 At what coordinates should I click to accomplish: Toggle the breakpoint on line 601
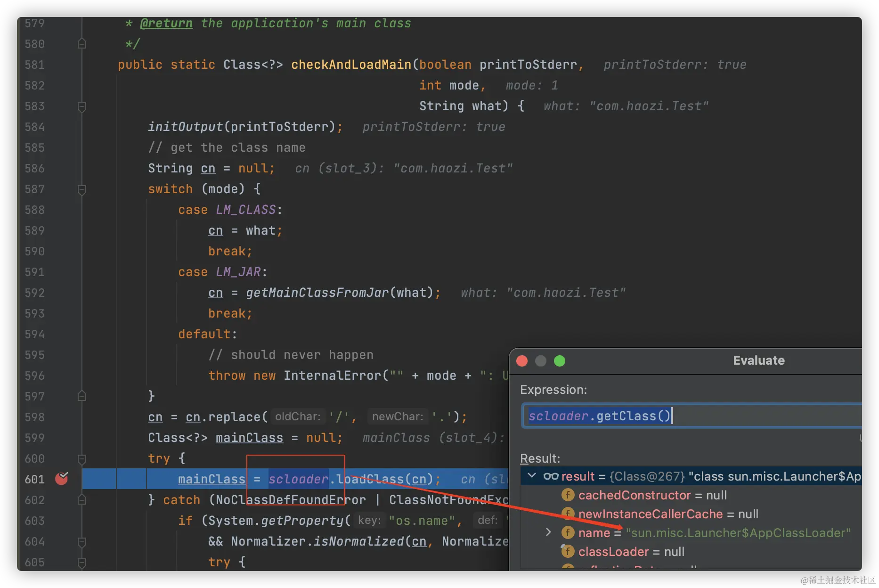tap(62, 479)
